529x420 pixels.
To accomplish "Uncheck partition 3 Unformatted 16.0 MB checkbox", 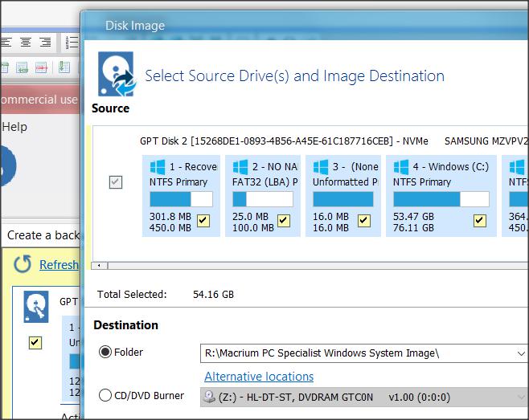I will coord(364,221).
